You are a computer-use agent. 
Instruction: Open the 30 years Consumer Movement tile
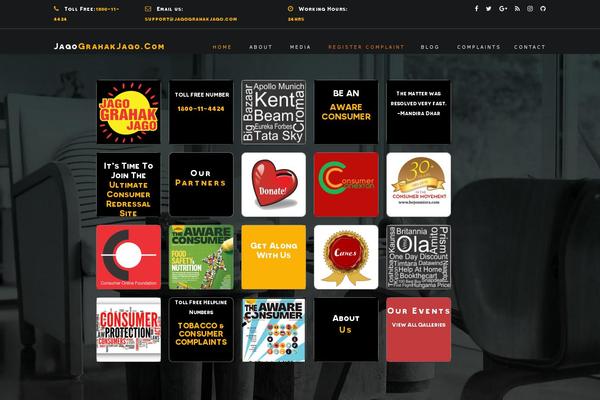click(x=419, y=184)
